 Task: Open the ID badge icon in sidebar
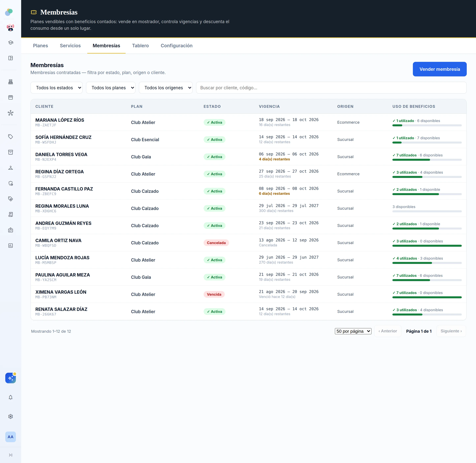point(10,230)
